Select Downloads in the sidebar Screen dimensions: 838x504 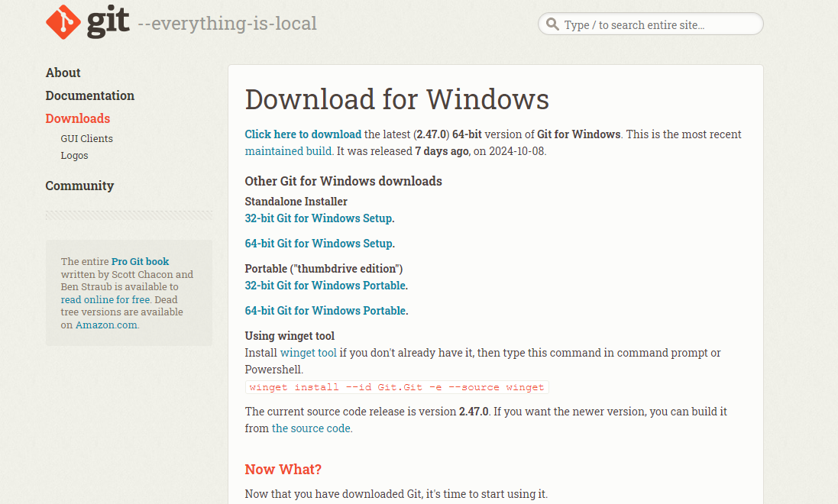point(77,118)
